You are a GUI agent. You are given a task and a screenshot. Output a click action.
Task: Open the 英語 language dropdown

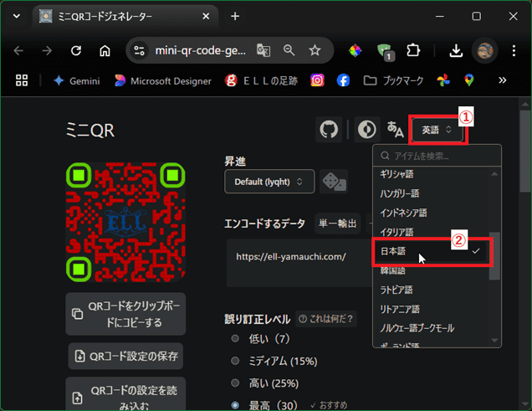point(437,130)
